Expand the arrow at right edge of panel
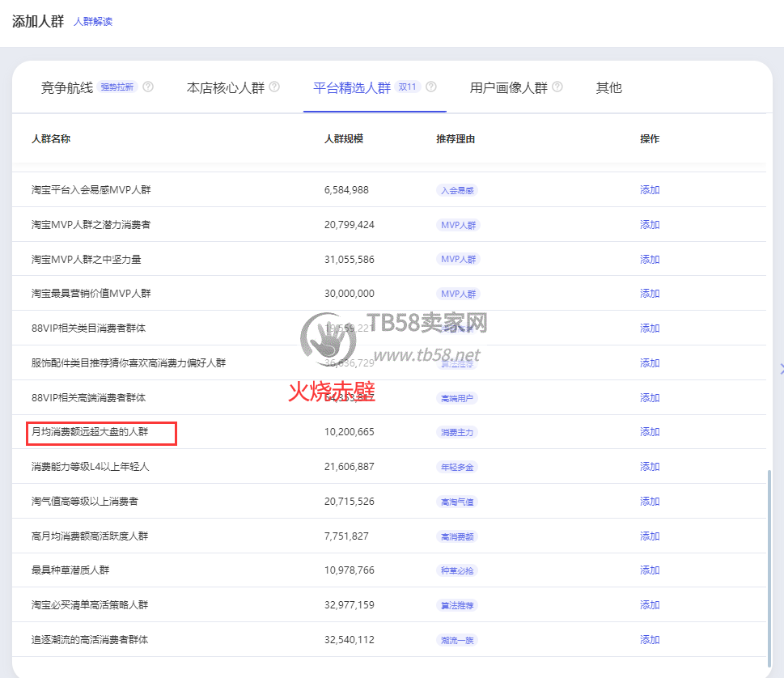 [781, 369]
